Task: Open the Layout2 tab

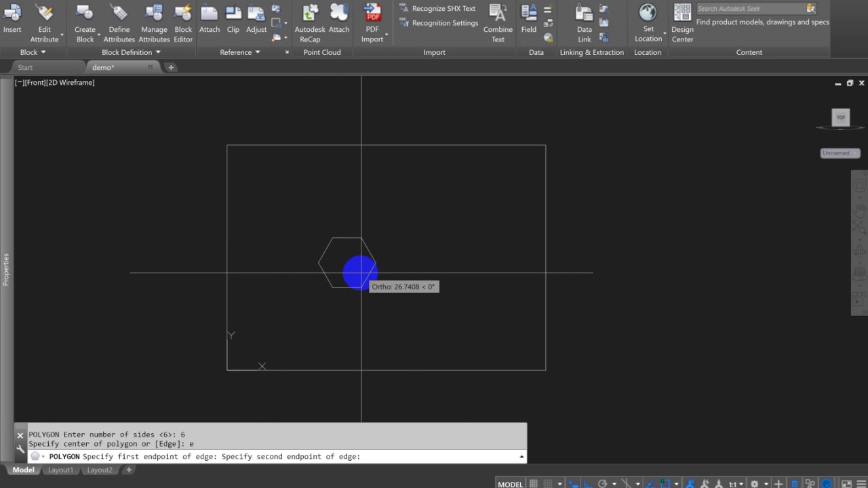Action: pyautogui.click(x=100, y=470)
